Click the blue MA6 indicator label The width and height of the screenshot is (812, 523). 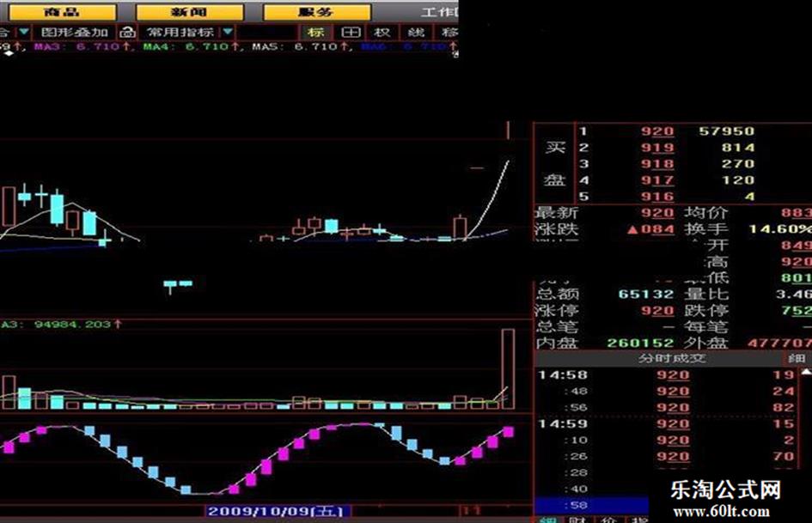coord(407,46)
